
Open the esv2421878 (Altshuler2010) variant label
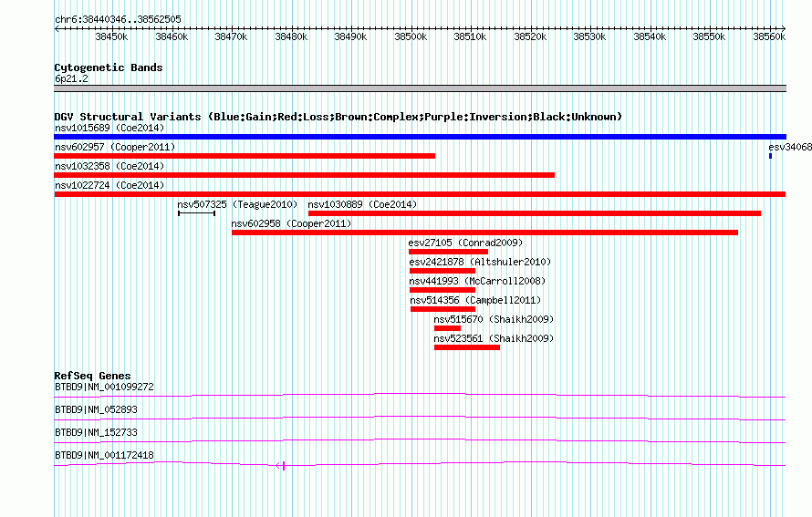480,262
